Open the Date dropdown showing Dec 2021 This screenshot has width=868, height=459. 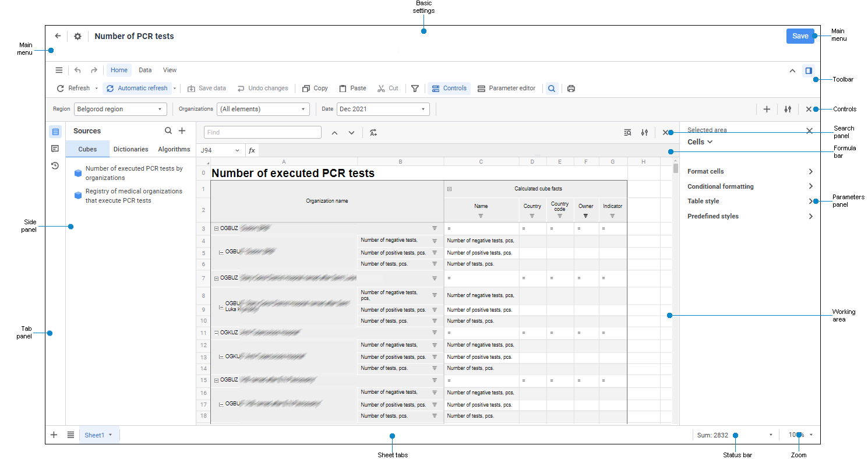click(x=383, y=109)
